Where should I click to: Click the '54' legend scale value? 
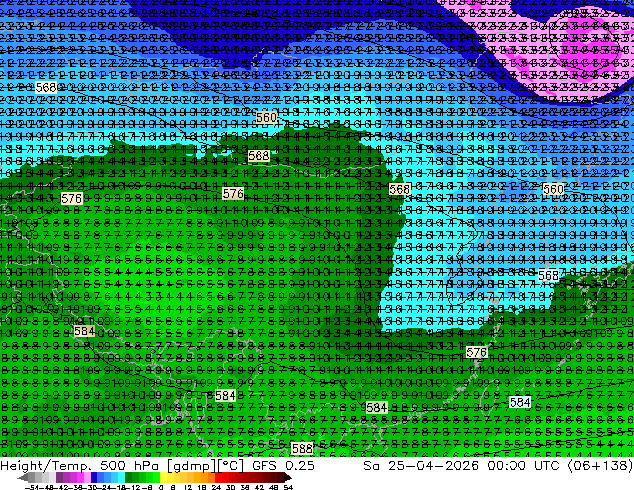click(288, 487)
